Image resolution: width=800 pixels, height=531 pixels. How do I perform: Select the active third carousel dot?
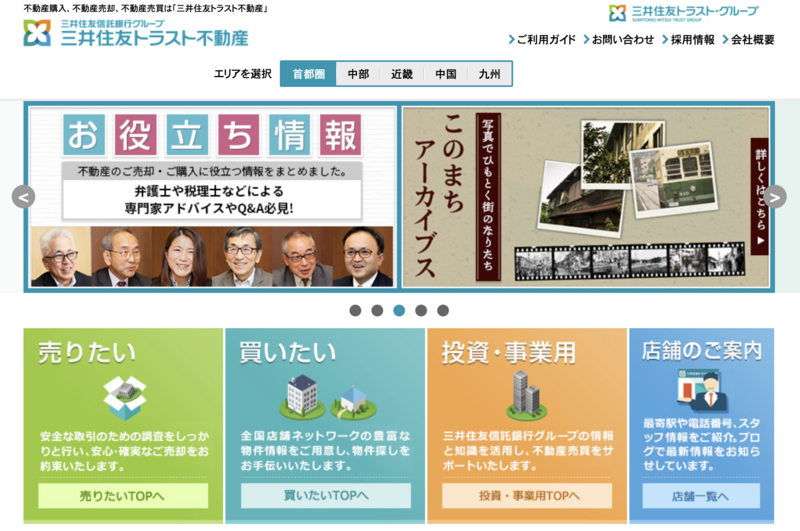click(399, 310)
